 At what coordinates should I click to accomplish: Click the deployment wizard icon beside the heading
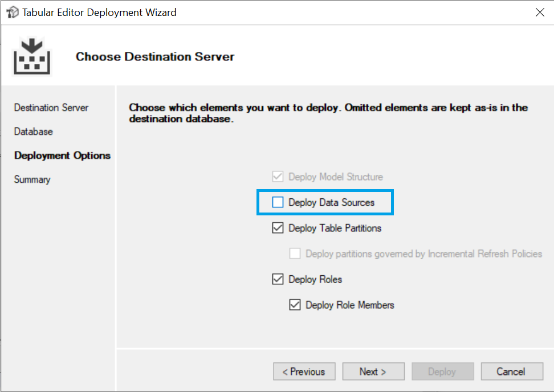(x=32, y=56)
